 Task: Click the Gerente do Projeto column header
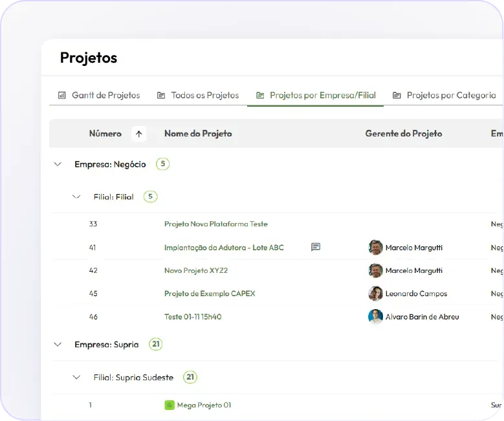404,134
